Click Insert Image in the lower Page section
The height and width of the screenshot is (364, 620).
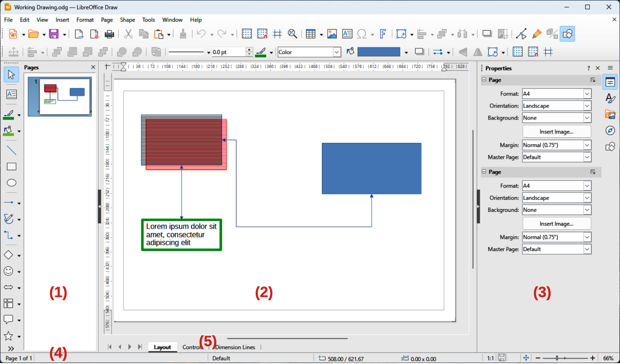556,224
